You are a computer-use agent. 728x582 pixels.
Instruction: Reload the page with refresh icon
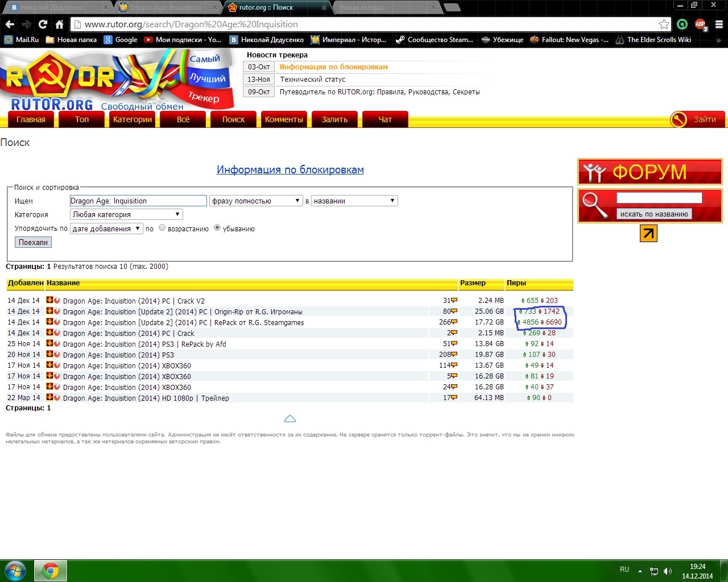click(43, 24)
